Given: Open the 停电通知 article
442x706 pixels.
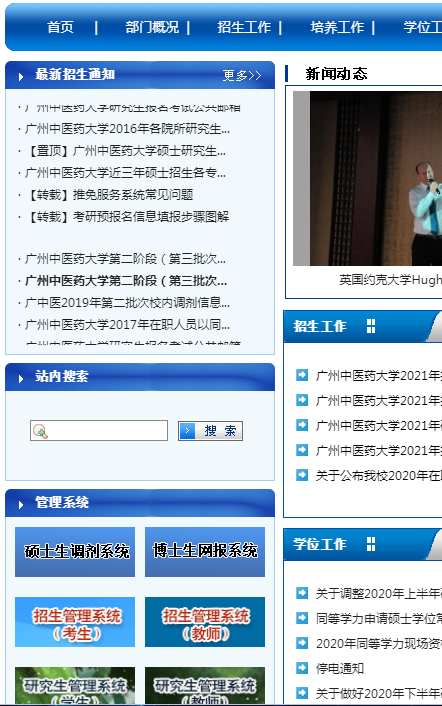Looking at the screenshot, I should (x=340, y=669).
